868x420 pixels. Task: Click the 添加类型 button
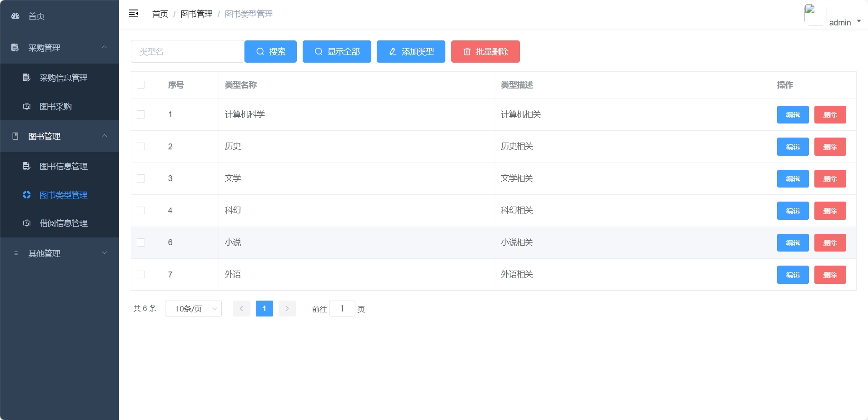tap(411, 51)
